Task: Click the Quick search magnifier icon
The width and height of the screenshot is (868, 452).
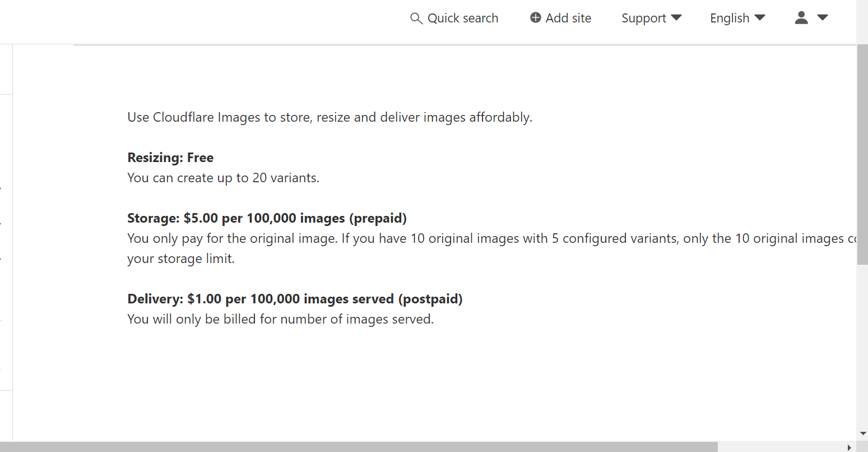Action: (x=416, y=19)
